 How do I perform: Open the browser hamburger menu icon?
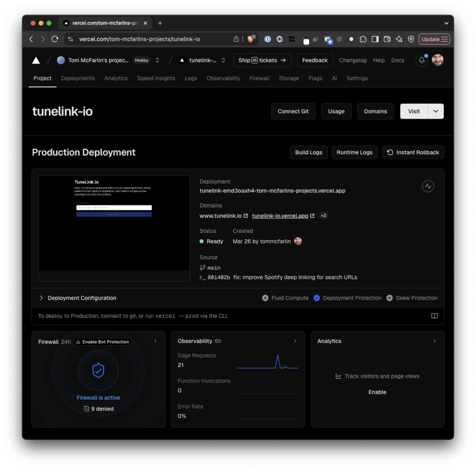445,39
